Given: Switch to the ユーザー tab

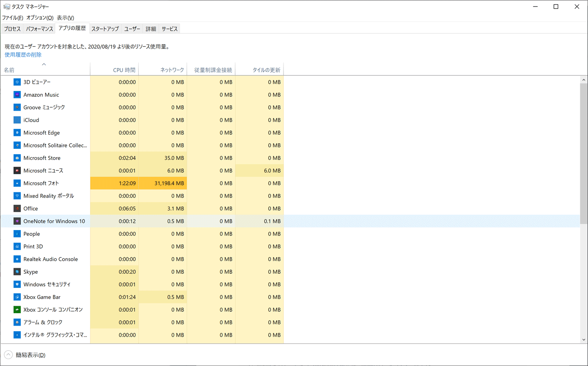Looking at the screenshot, I should point(132,29).
